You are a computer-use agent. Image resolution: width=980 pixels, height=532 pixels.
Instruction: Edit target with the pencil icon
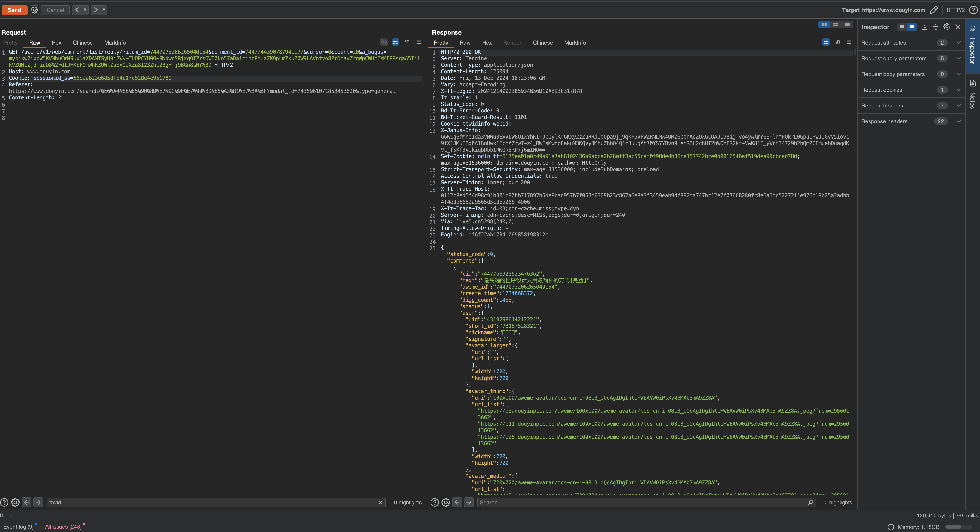[934, 10]
